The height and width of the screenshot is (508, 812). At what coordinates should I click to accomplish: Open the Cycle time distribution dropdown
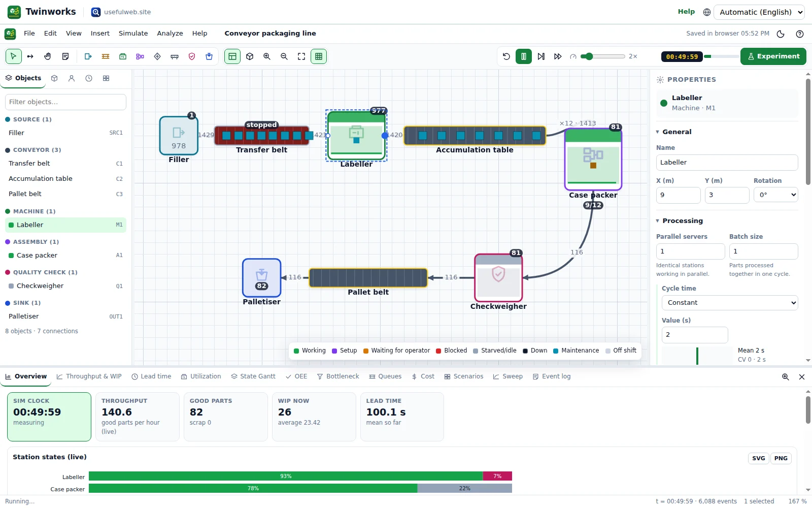tap(730, 303)
